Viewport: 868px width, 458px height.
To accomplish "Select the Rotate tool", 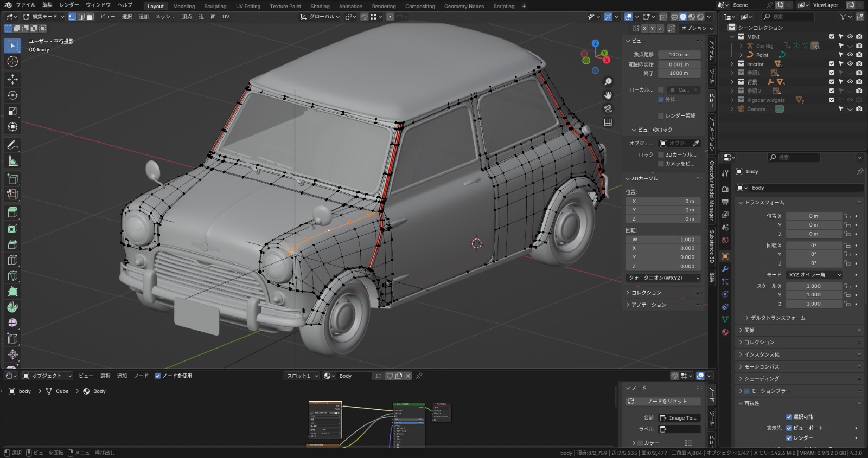I will [12, 95].
